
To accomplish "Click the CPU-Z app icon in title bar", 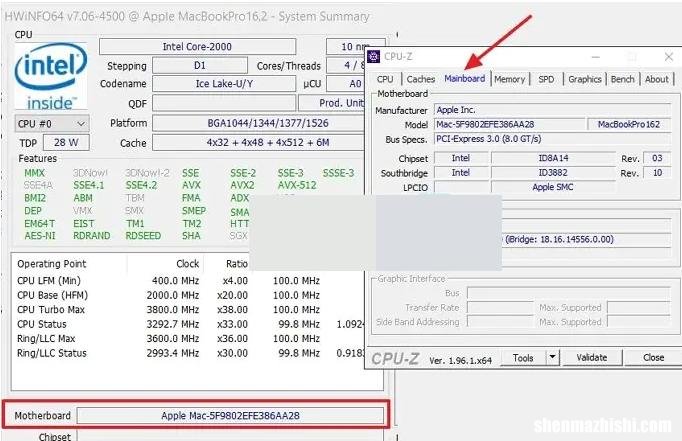I will (x=374, y=57).
